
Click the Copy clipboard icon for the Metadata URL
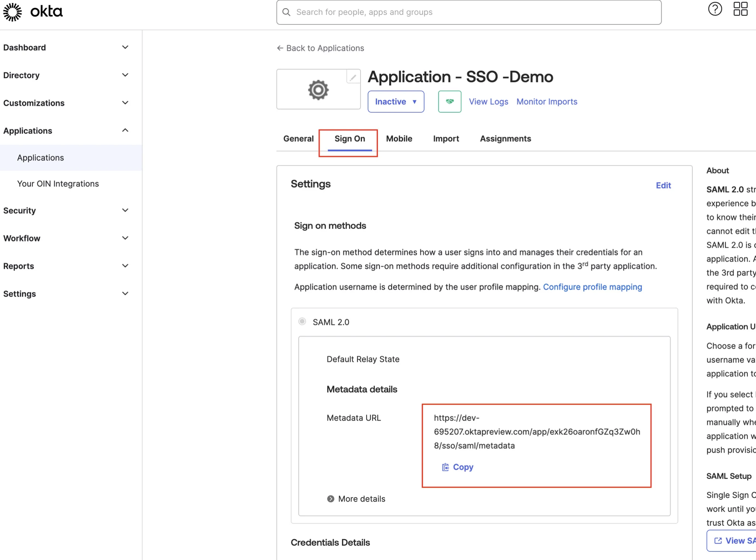pyautogui.click(x=445, y=467)
